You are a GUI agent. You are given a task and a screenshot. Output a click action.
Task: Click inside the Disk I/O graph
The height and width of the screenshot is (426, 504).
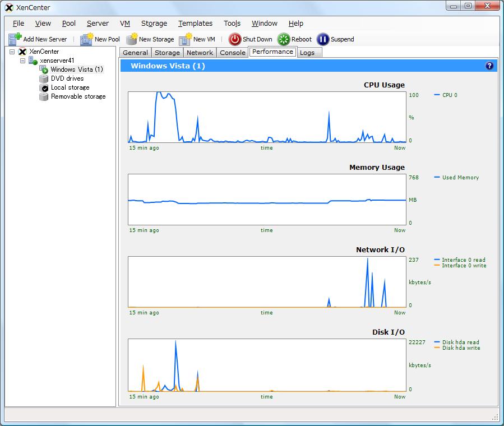(267, 365)
